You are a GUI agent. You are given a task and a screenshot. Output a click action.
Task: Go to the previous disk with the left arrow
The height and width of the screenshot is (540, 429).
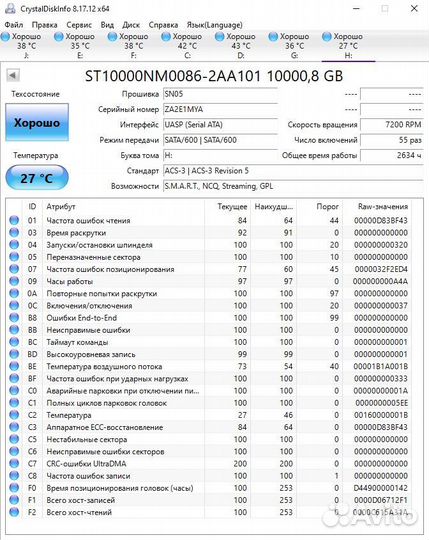pos(13,75)
